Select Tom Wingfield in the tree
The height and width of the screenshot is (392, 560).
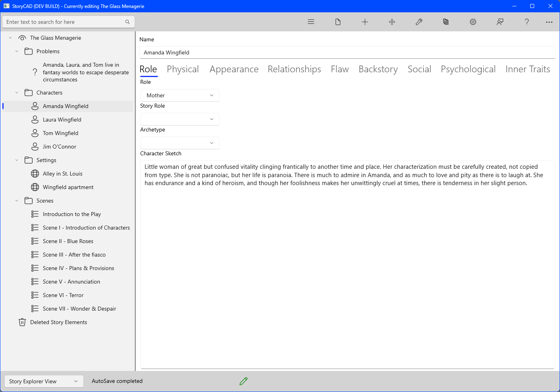pyautogui.click(x=60, y=133)
